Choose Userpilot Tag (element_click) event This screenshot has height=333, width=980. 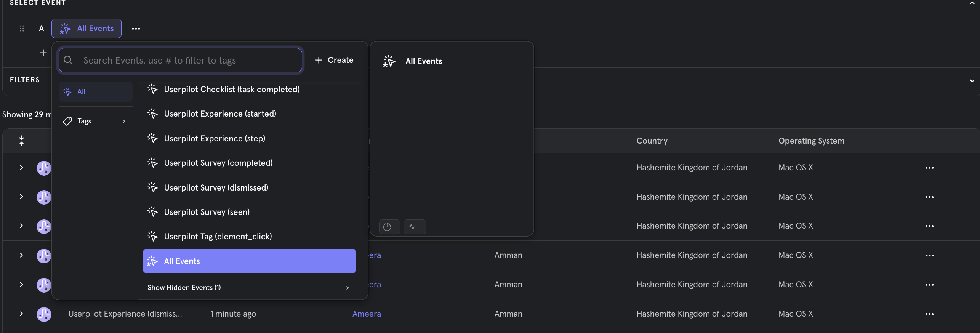pyautogui.click(x=249, y=236)
